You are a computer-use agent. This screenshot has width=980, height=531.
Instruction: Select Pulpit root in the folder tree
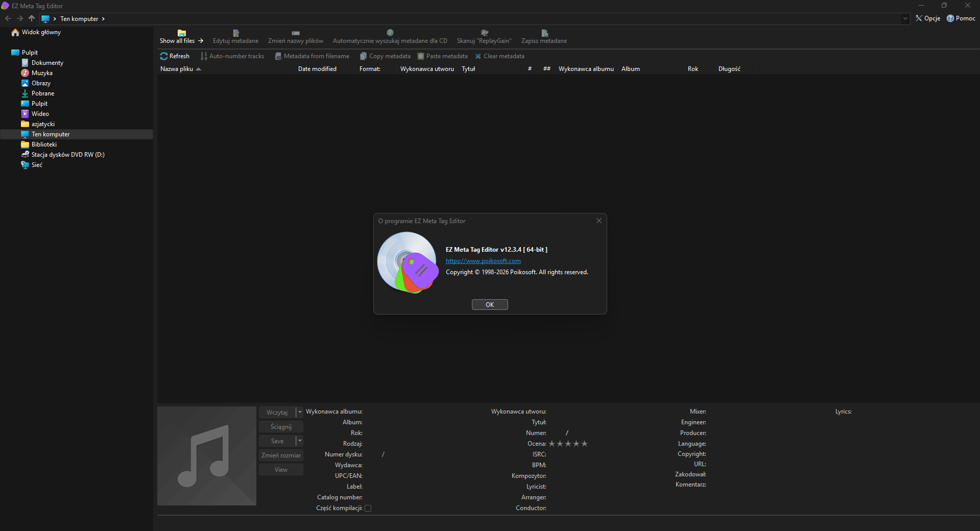[x=25, y=53]
